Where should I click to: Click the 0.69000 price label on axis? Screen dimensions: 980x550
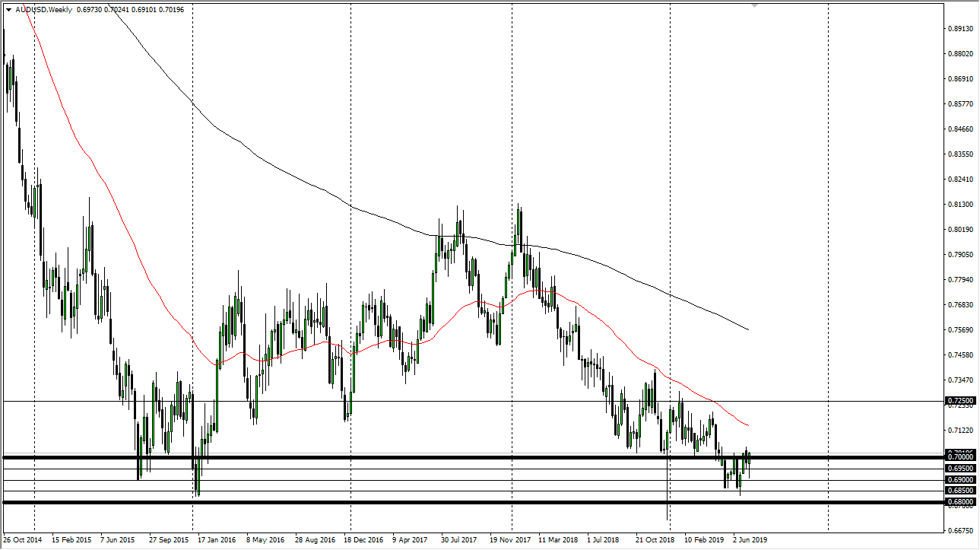[x=960, y=480]
